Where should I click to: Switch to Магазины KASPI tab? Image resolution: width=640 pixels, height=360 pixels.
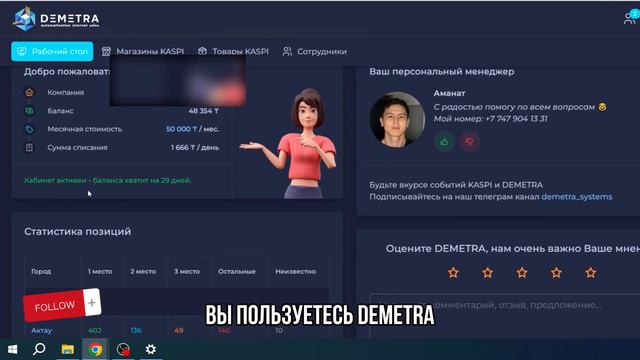(x=143, y=51)
